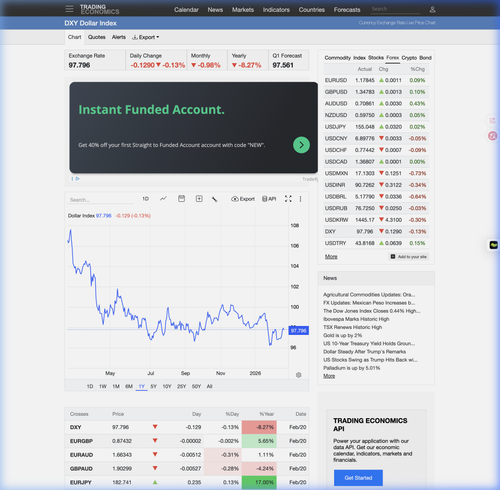
Task: Click the Trading Economics logo
Action: click(x=99, y=9)
